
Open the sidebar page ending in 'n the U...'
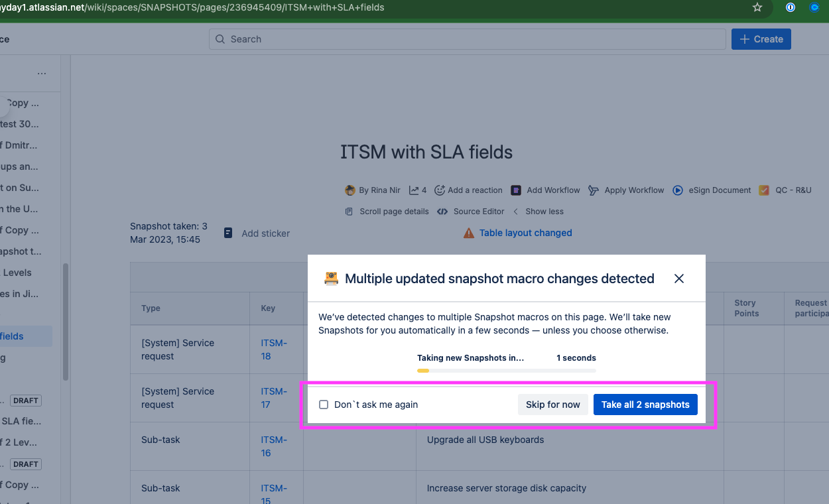19,209
